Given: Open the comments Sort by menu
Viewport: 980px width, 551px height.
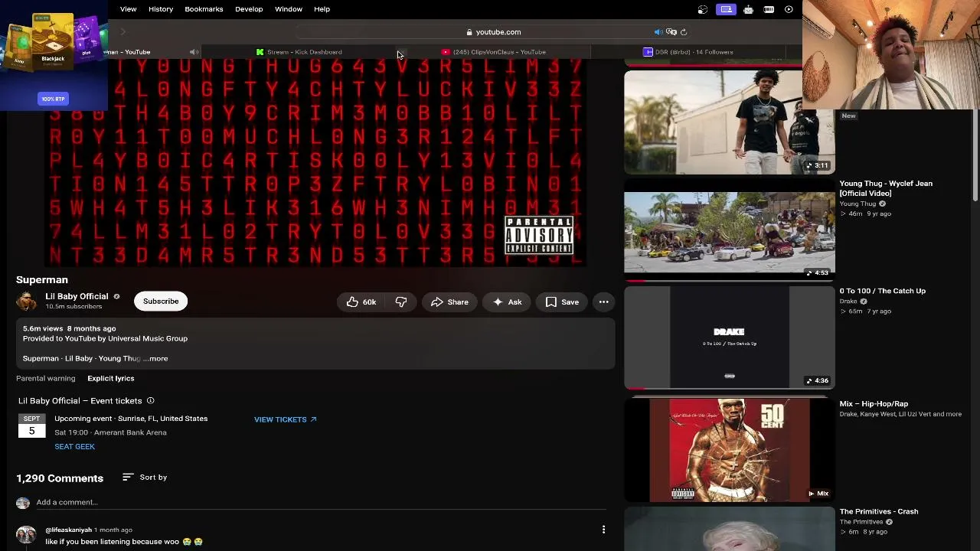Looking at the screenshot, I should (145, 478).
